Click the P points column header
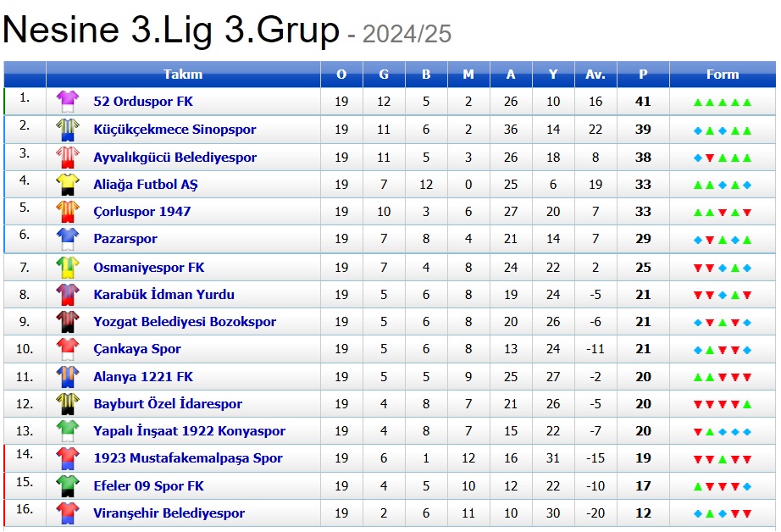The image size is (781, 532). (643, 75)
